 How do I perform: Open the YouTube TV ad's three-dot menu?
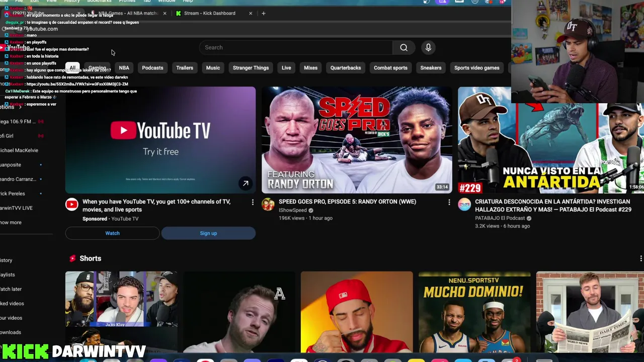[253, 202]
